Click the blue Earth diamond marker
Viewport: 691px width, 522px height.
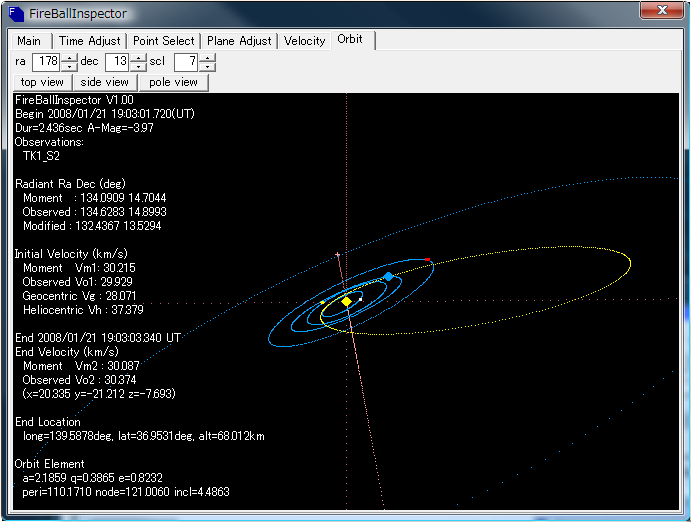388,276
